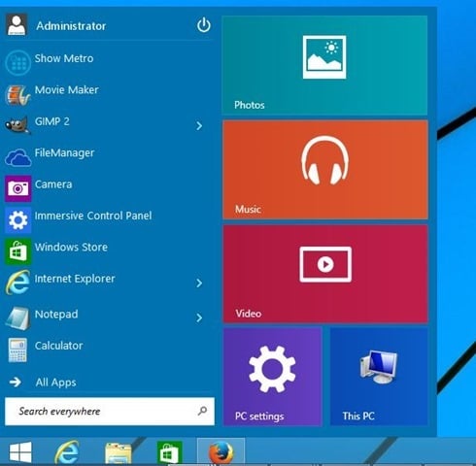
Task: Click the Firefox icon in taskbar
Action: [x=221, y=452]
